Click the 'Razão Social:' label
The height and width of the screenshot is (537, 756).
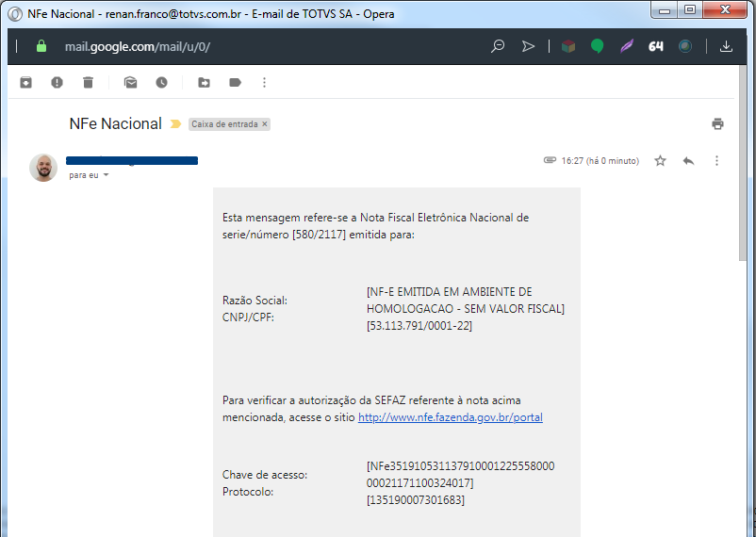click(255, 301)
